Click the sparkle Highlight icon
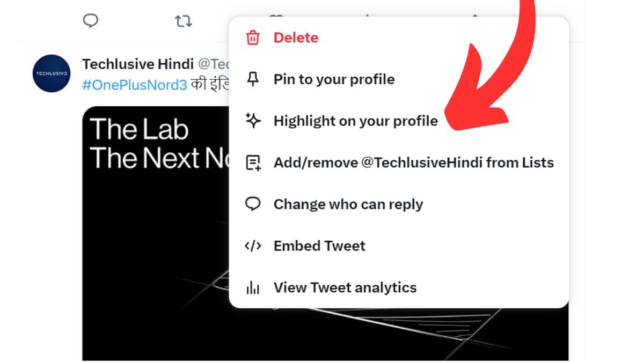The width and height of the screenshot is (644, 362). pyautogui.click(x=253, y=121)
